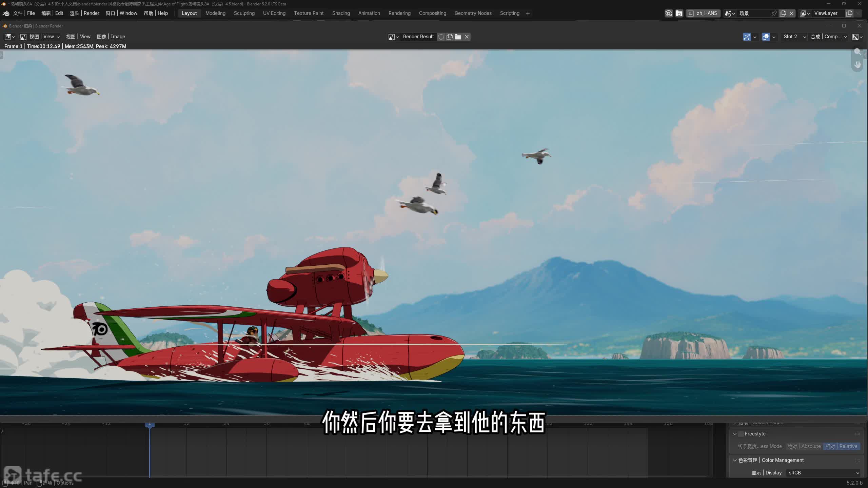Viewport: 868px width, 488px height.
Task: Open the Display sRGB dropdown
Action: 823,473
